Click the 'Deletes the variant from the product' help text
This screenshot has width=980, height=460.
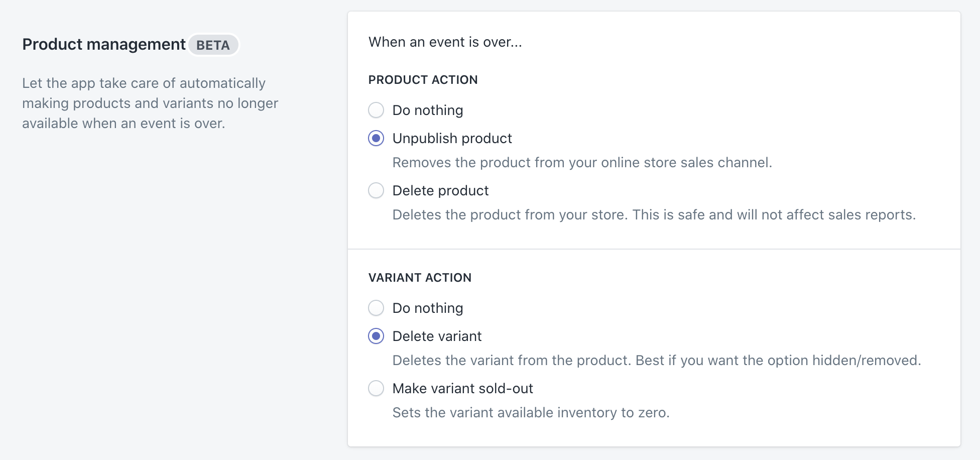click(657, 360)
